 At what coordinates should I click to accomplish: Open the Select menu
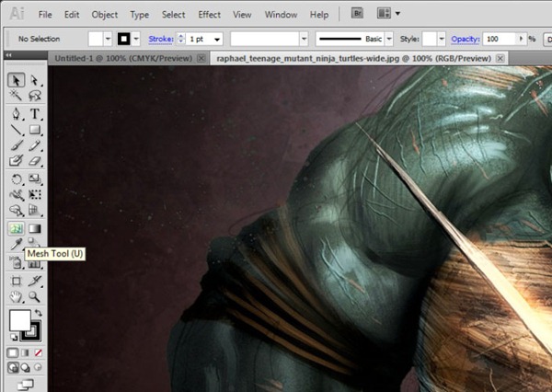[174, 15]
